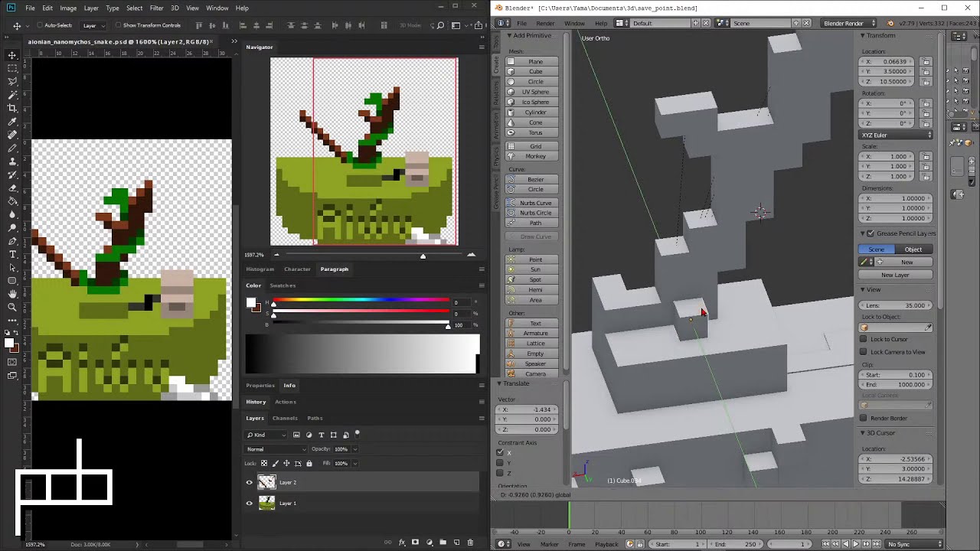
Task: Lock transparent pixels in Layers panel
Action: [x=264, y=463]
